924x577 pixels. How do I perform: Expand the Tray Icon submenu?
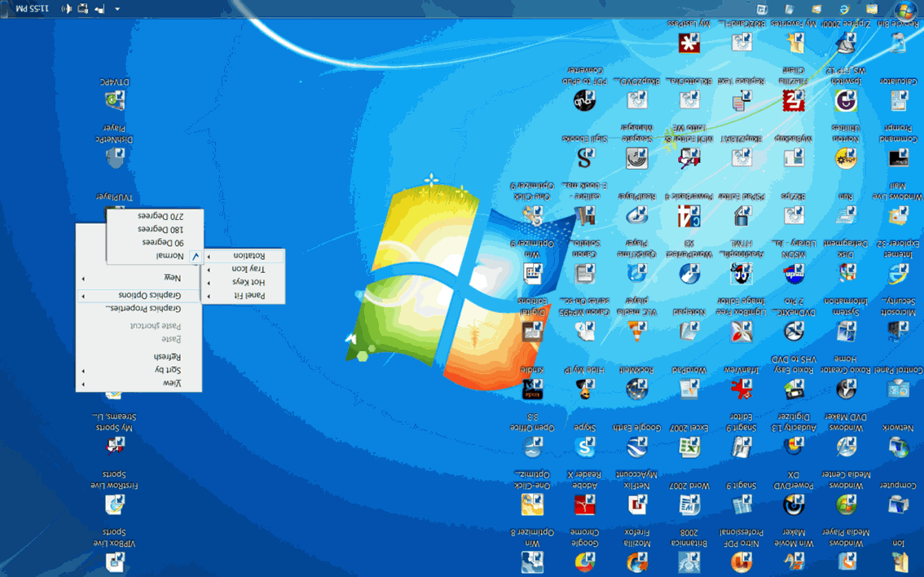[244, 269]
